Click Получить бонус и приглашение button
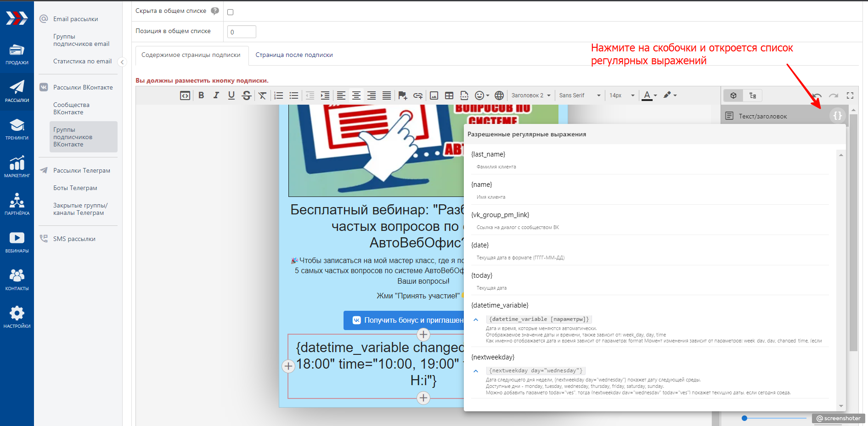The width and height of the screenshot is (868, 426). [x=404, y=320]
